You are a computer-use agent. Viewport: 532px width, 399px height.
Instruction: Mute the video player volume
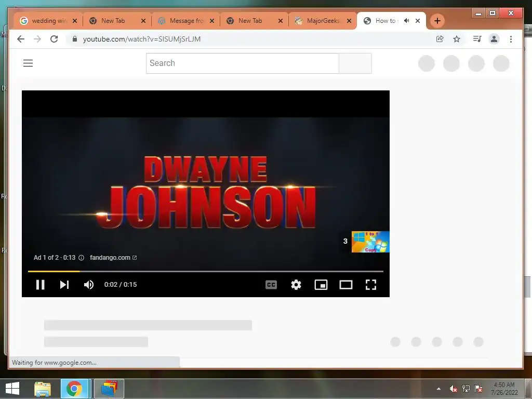[89, 285]
